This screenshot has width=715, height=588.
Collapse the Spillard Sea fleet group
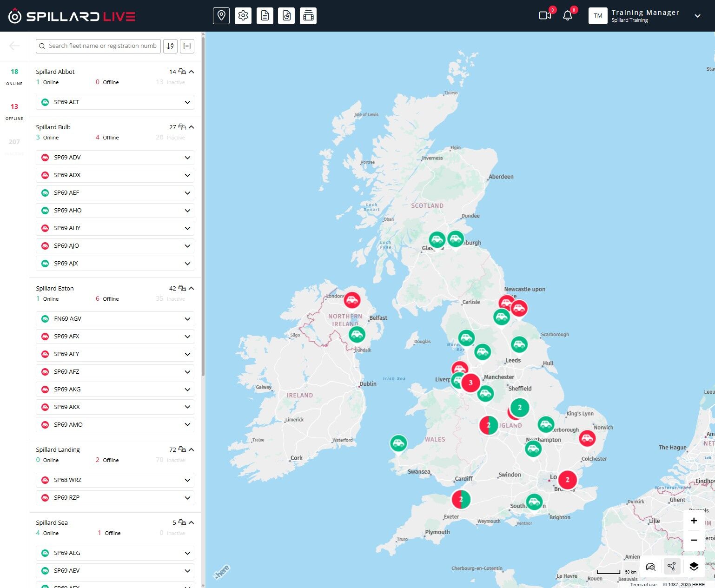[192, 522]
